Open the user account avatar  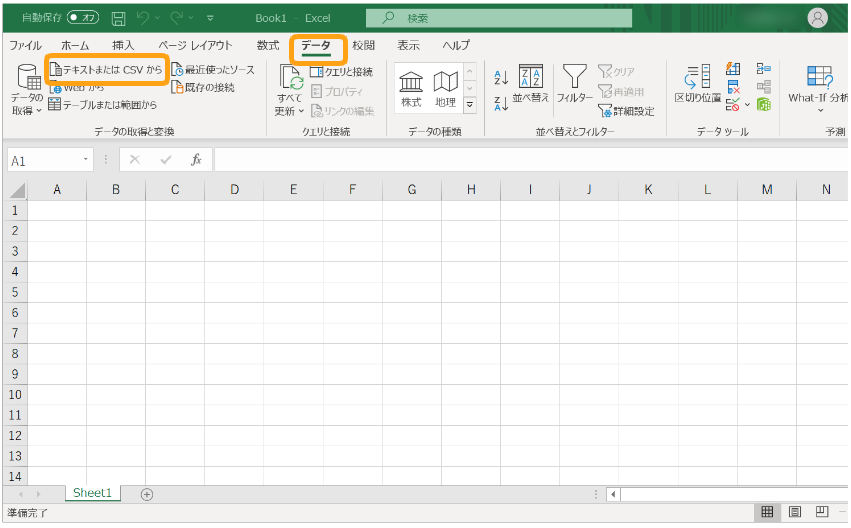pyautogui.click(x=817, y=18)
